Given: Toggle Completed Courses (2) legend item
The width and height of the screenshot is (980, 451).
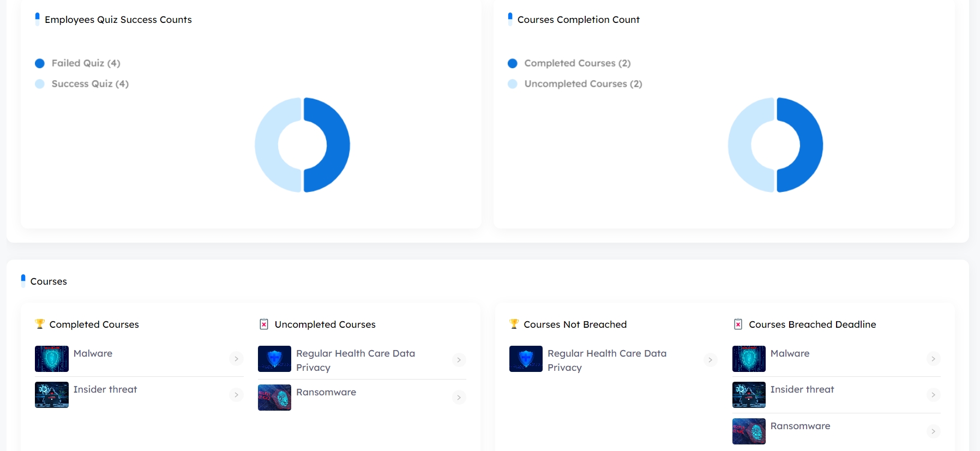Looking at the screenshot, I should 569,63.
